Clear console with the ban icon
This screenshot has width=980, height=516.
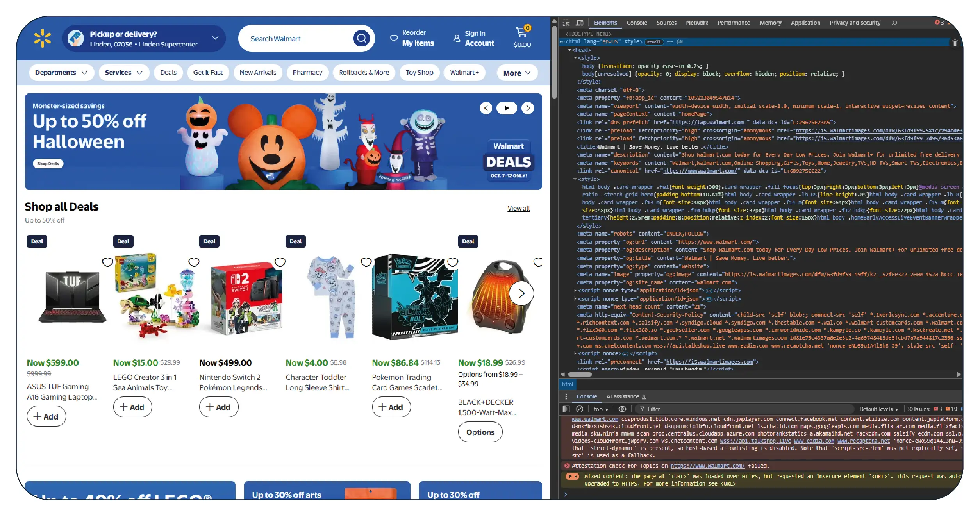coord(580,409)
